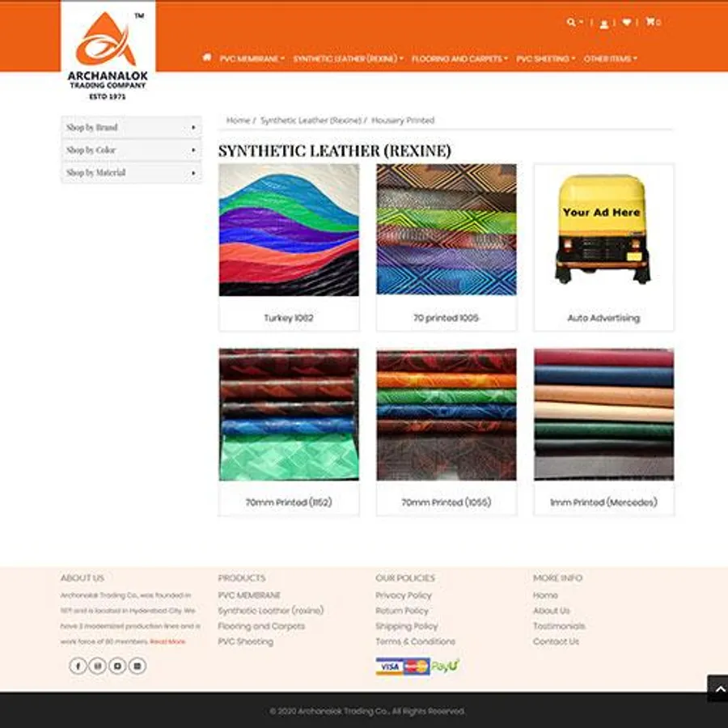The image size is (728, 728).
Task: Click the MasterCard payment logo
Action: pyautogui.click(x=416, y=667)
